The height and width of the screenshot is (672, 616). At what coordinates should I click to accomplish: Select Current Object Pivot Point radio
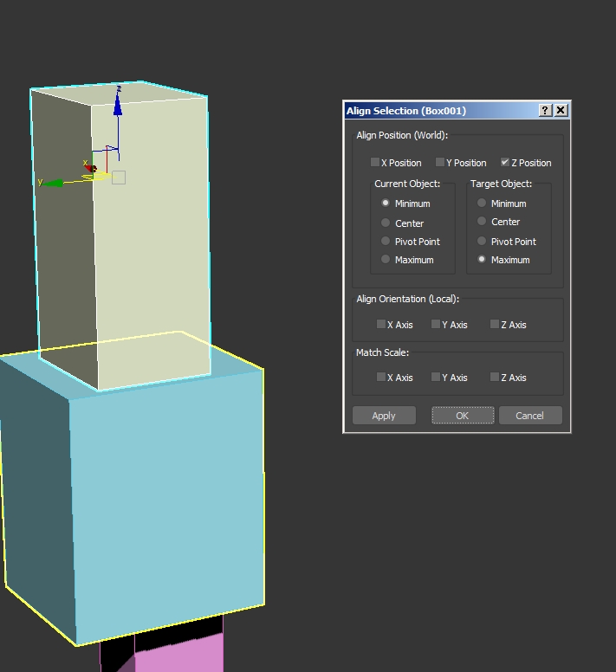pos(386,242)
